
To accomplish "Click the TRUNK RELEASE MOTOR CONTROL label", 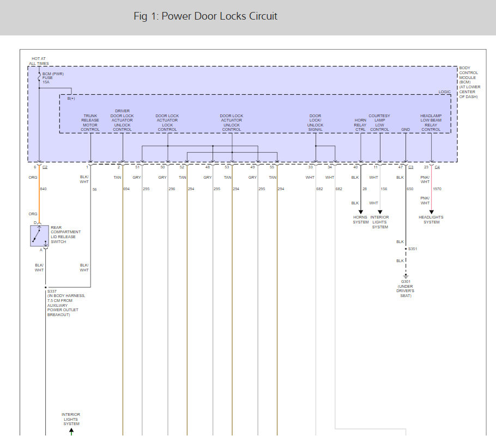I will pyautogui.click(x=90, y=123).
